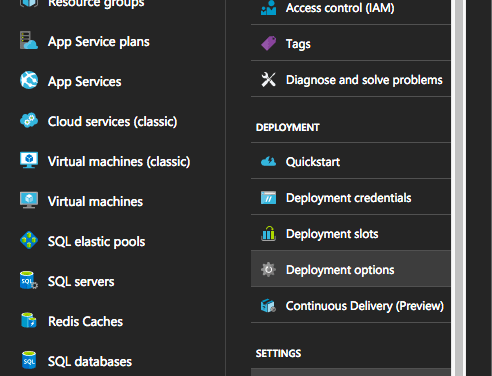Screen dimensions: 492x376
Task: Click the Deployment slots chart icon
Action: tap(268, 233)
